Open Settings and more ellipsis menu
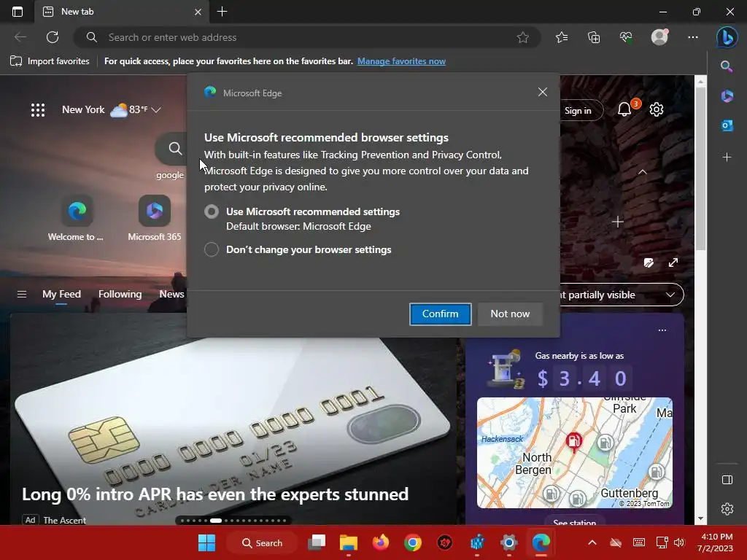747x560 pixels. pos(693,37)
